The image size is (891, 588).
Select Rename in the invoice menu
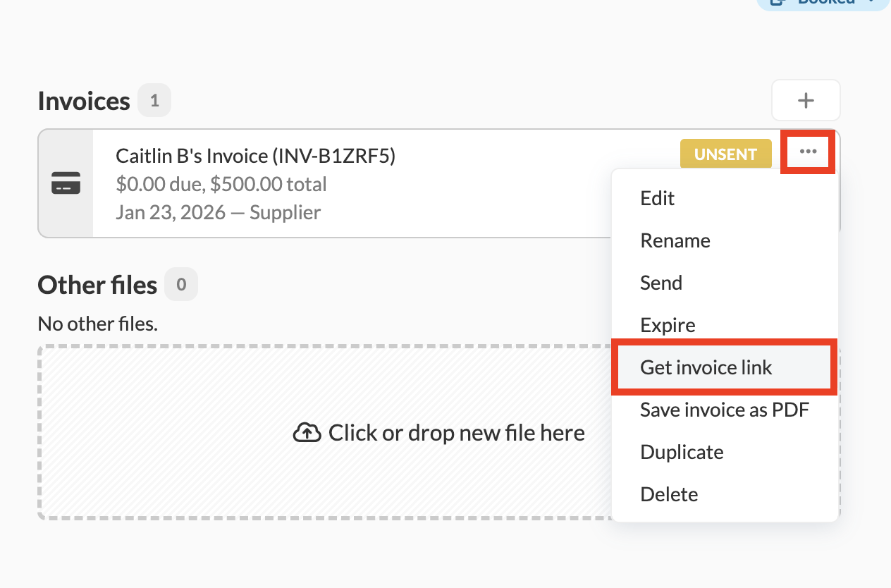(x=675, y=240)
